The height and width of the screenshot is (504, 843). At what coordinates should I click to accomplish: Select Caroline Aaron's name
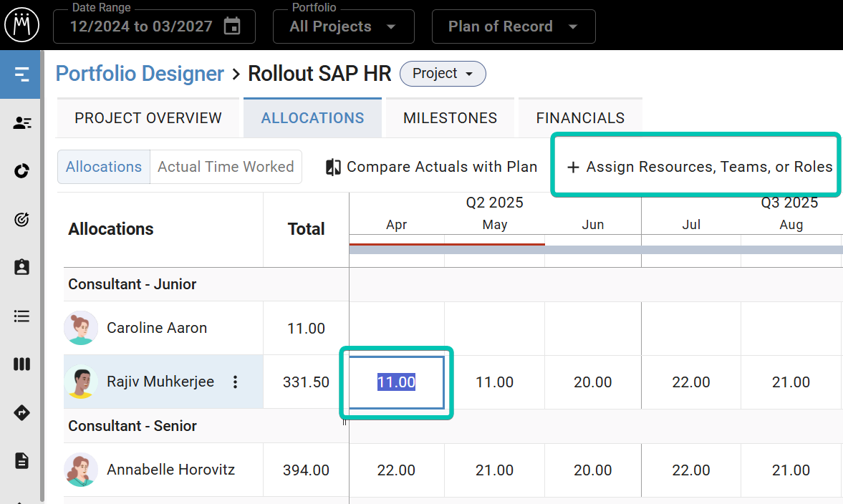(157, 328)
